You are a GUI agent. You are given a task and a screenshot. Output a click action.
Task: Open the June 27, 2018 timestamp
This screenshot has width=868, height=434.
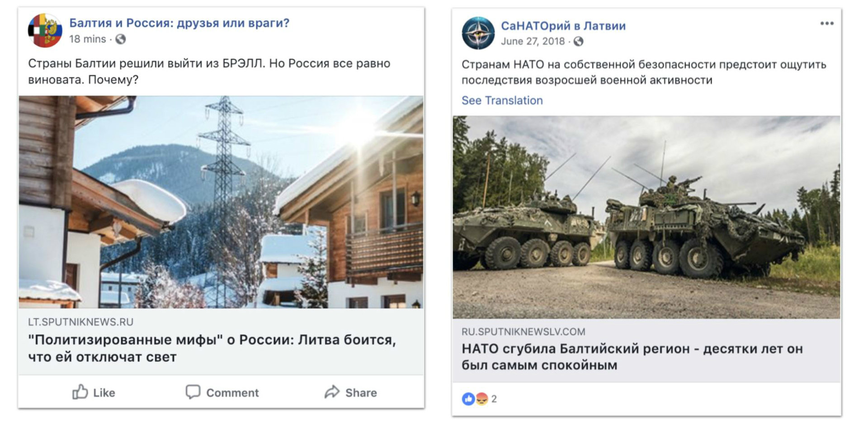[x=533, y=42]
